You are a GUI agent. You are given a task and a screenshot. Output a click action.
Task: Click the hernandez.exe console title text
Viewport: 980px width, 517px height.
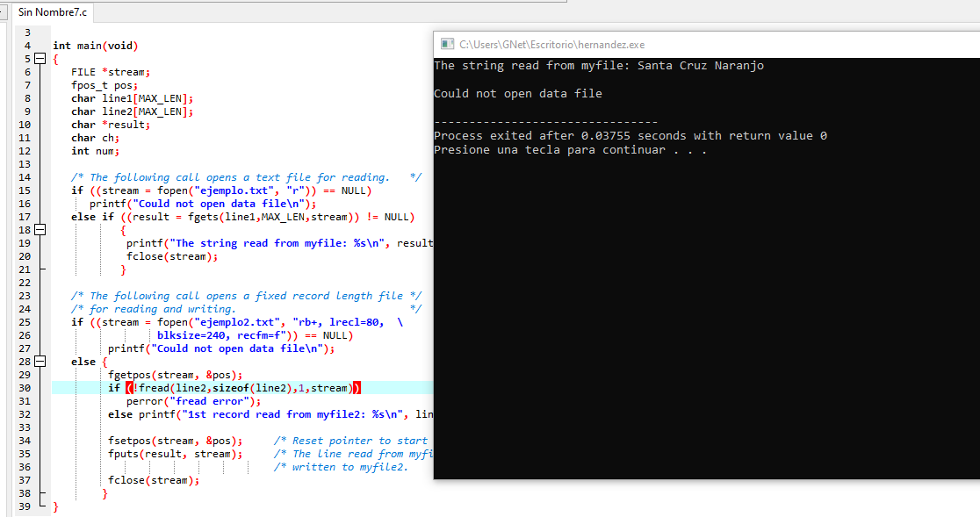(551, 45)
